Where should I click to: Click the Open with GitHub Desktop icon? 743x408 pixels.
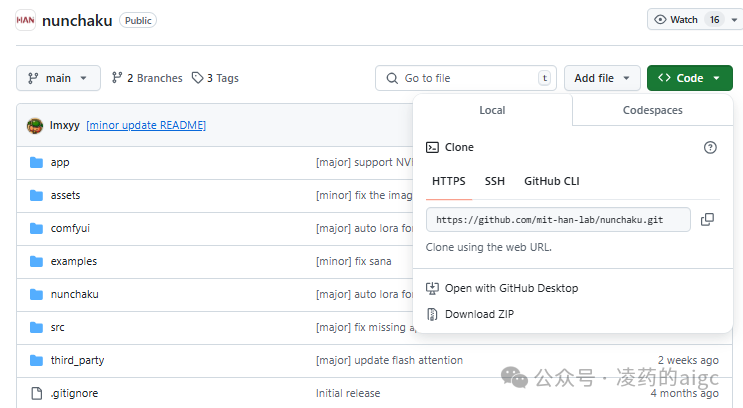[x=433, y=288]
